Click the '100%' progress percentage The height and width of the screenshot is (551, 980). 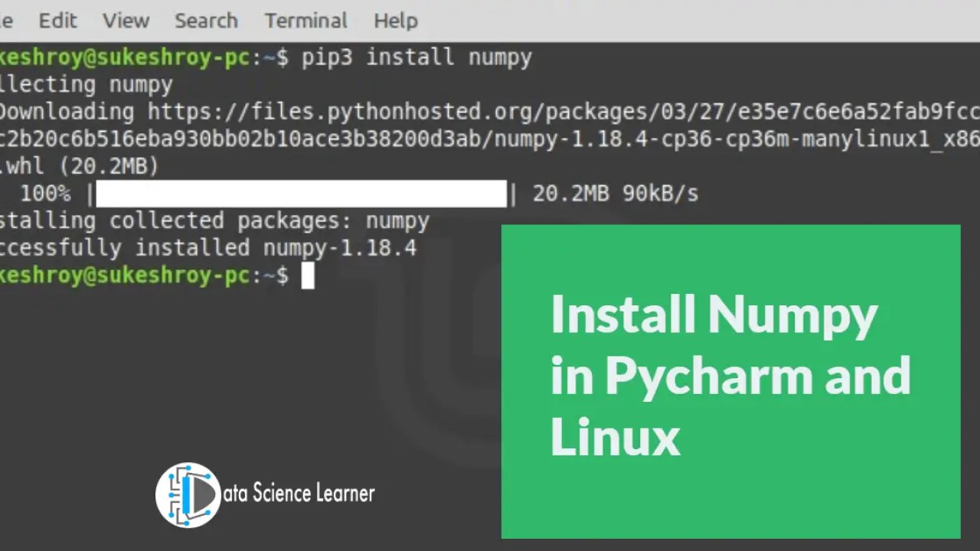(x=45, y=194)
